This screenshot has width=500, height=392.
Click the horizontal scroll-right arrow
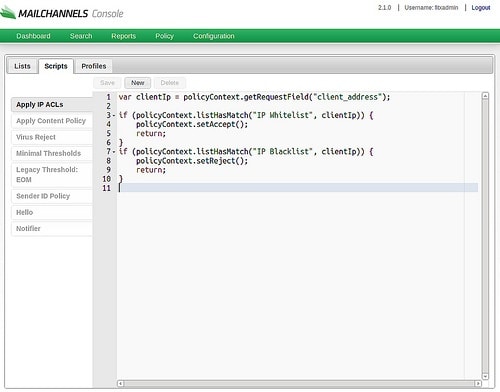click(478, 383)
